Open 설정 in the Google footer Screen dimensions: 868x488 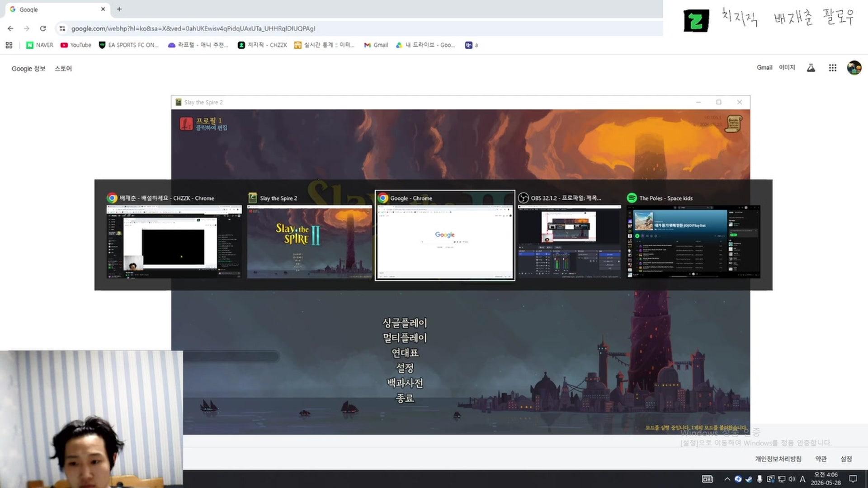(x=846, y=459)
